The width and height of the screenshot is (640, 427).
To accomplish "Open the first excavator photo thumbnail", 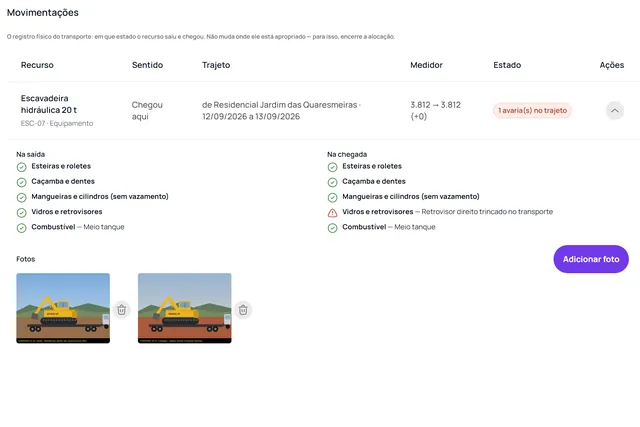I will [x=63, y=308].
